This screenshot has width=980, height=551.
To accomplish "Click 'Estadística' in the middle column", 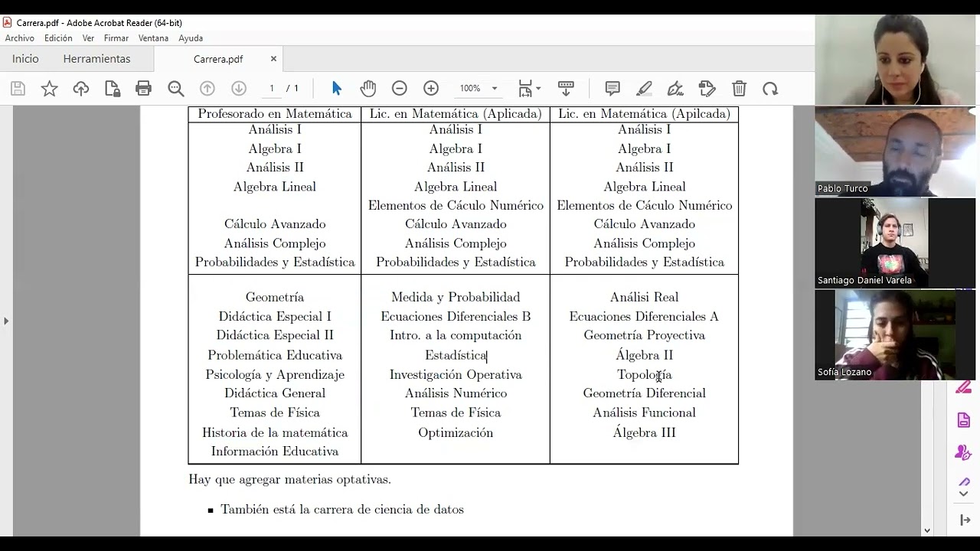I will (456, 355).
